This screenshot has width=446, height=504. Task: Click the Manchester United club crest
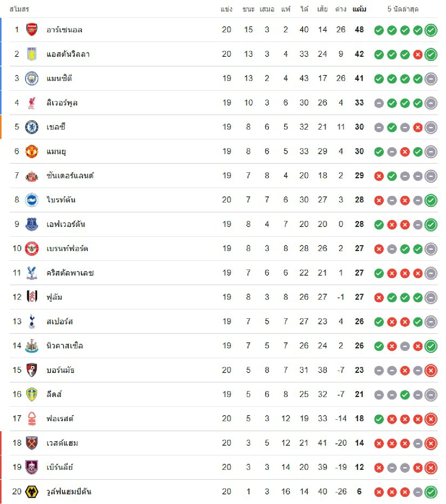[32, 152]
